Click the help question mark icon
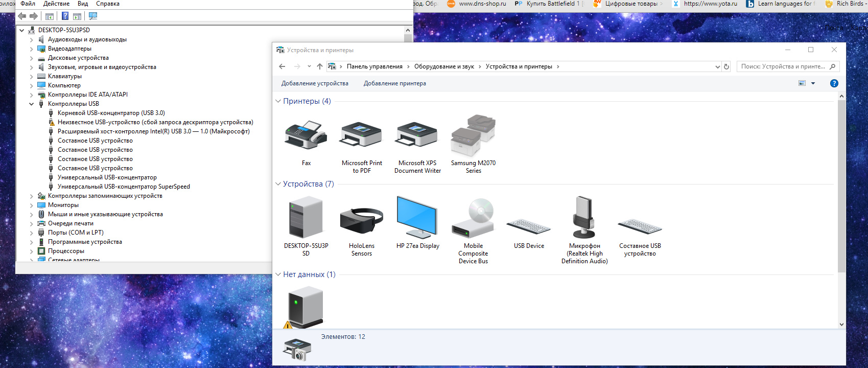868x368 pixels. click(834, 83)
